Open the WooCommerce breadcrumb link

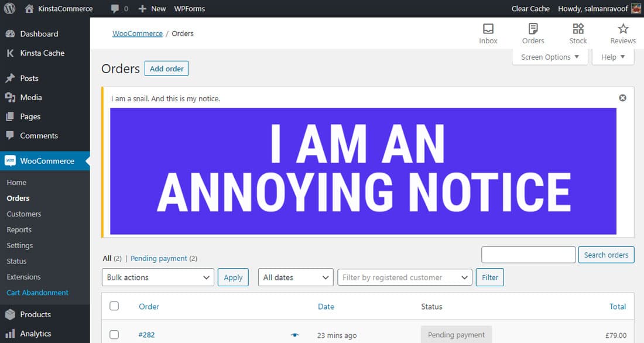(x=137, y=33)
